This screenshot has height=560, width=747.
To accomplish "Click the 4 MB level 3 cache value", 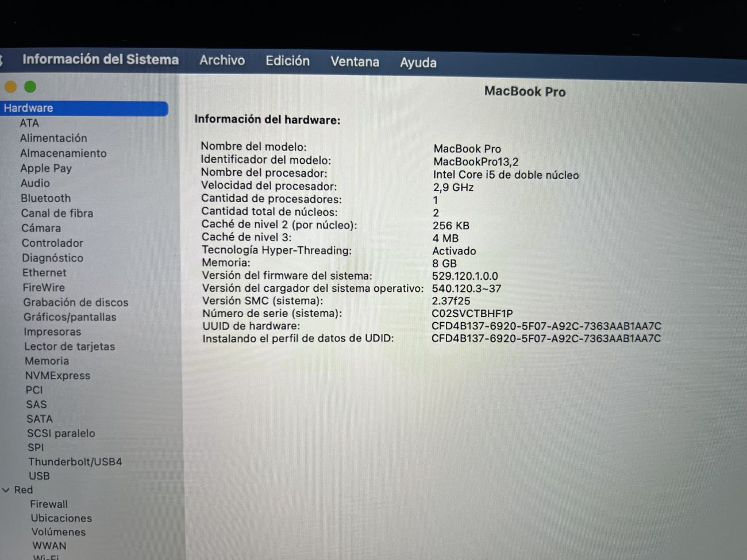I will click(x=445, y=238).
